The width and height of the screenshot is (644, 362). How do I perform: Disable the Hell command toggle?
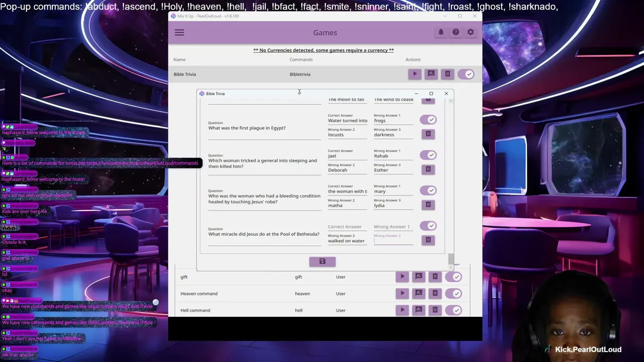click(454, 310)
